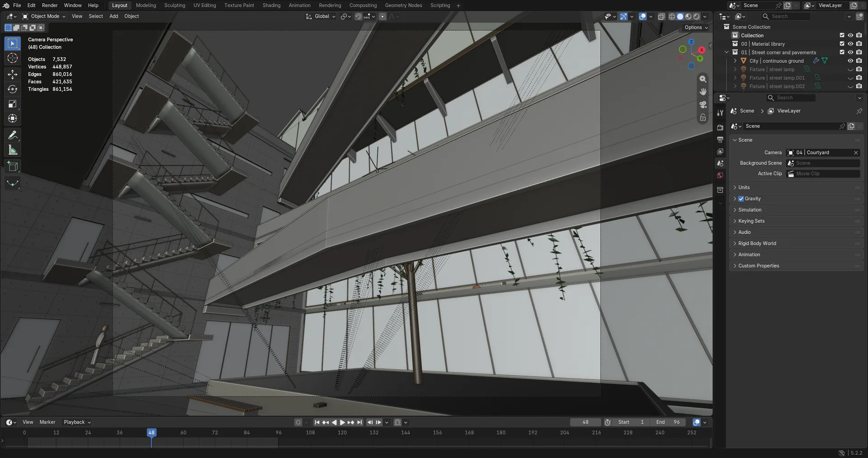Open the Output properties tab icon
This screenshot has height=458, width=868.
(x=720, y=140)
